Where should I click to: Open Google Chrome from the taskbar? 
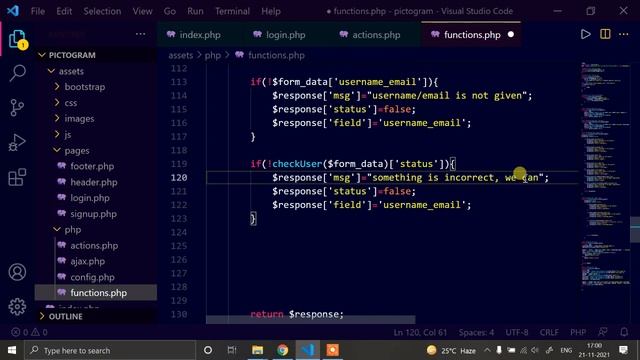click(282, 350)
